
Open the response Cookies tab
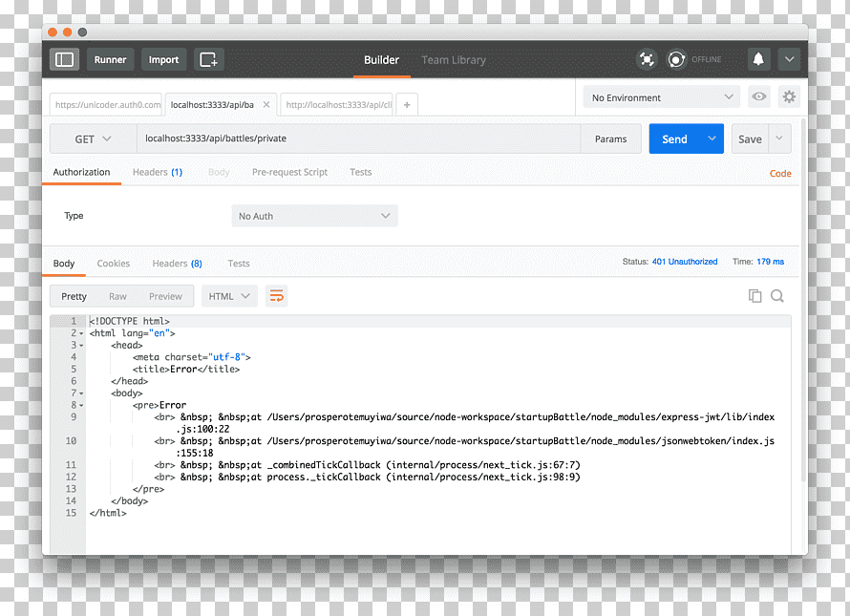coord(114,264)
